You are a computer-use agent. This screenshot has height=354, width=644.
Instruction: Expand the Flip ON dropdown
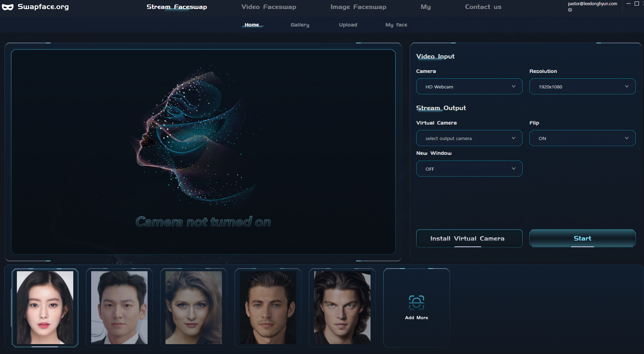click(x=582, y=138)
